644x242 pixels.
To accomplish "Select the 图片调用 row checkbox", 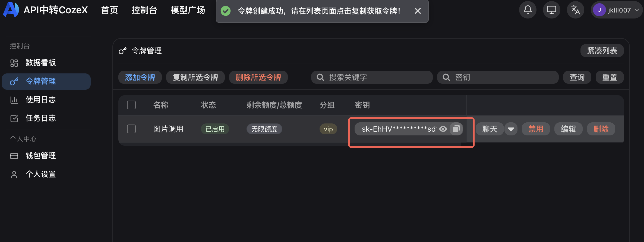I will 131,129.
